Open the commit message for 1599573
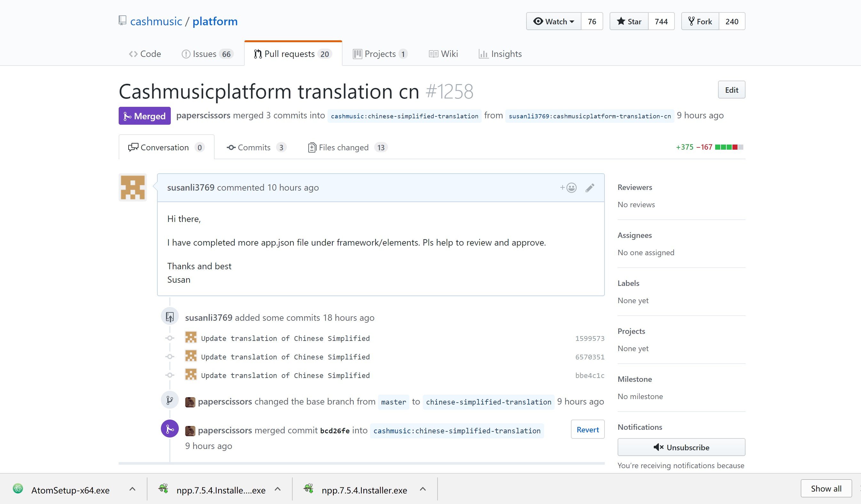This screenshot has width=861, height=504. click(x=285, y=338)
